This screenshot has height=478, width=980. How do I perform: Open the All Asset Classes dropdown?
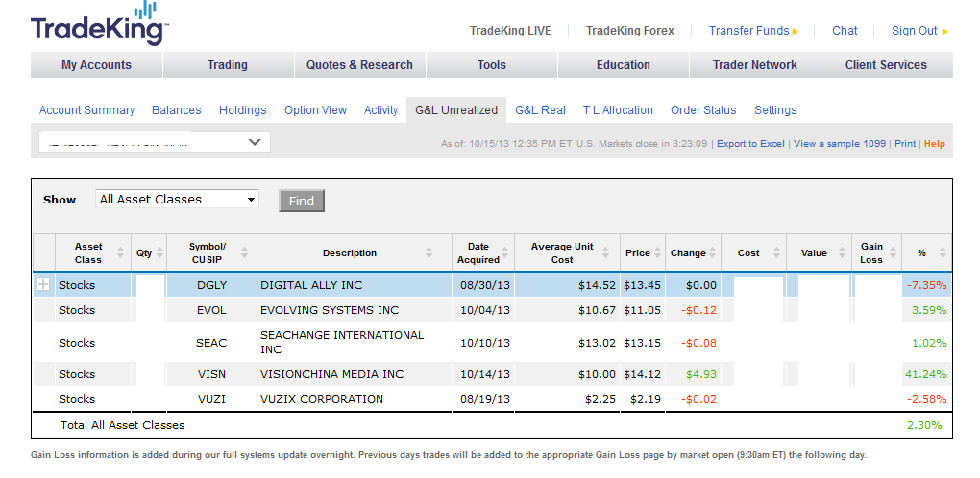pyautogui.click(x=178, y=199)
